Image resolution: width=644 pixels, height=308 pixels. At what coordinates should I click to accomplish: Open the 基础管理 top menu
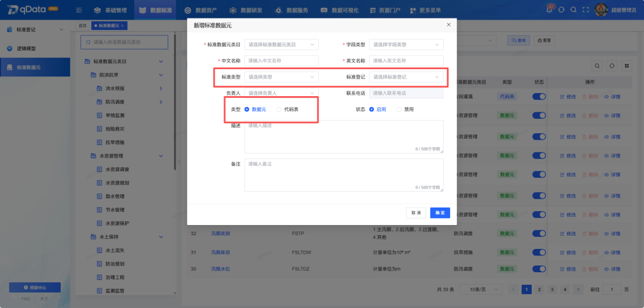coord(110,10)
